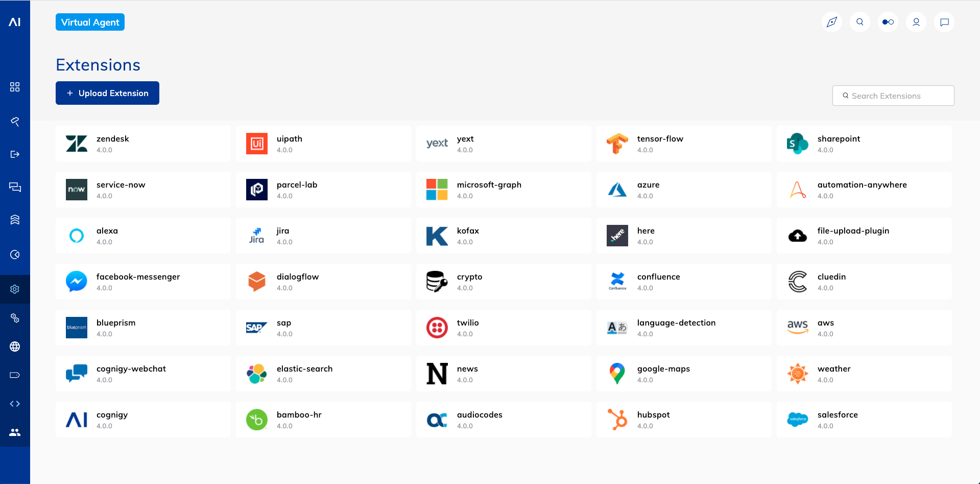Image resolution: width=980 pixels, height=484 pixels.
Task: Click the HubSpot logo icon
Action: [617, 420]
